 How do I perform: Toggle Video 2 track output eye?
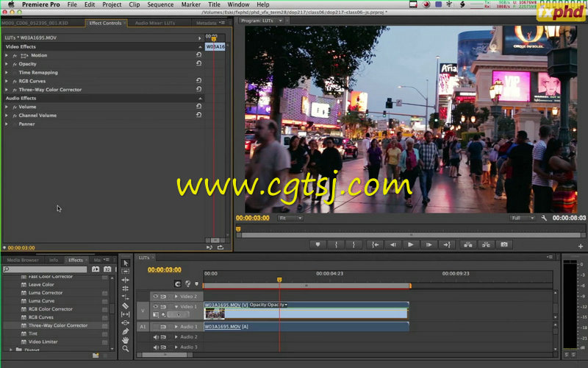(x=155, y=297)
